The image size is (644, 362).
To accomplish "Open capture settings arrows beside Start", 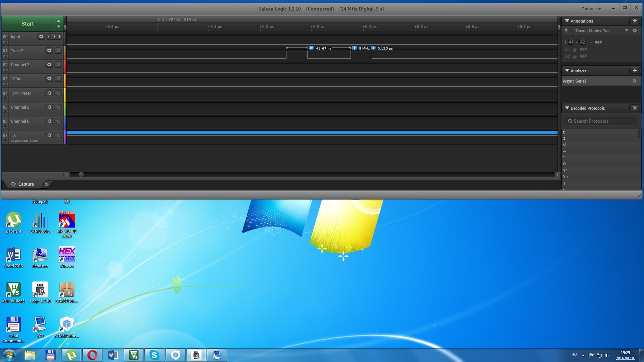I will pos(58,23).
